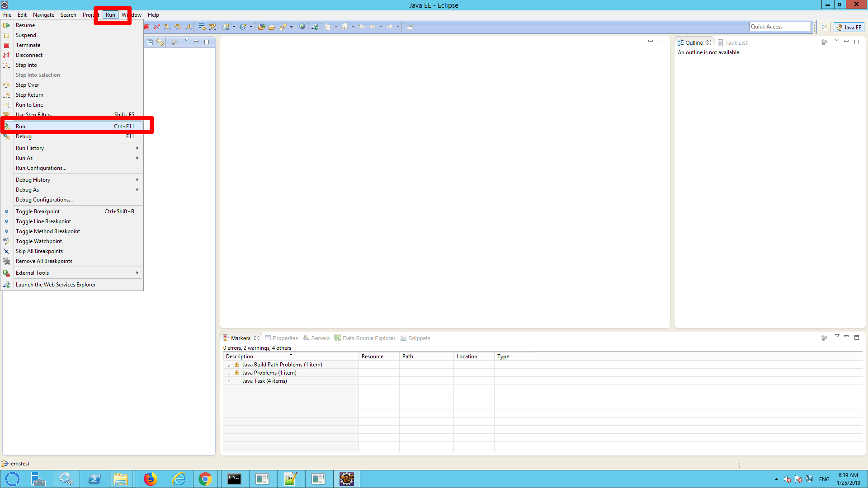Open Command Prompt from the taskbar
This screenshot has height=488, width=868.
[x=234, y=479]
